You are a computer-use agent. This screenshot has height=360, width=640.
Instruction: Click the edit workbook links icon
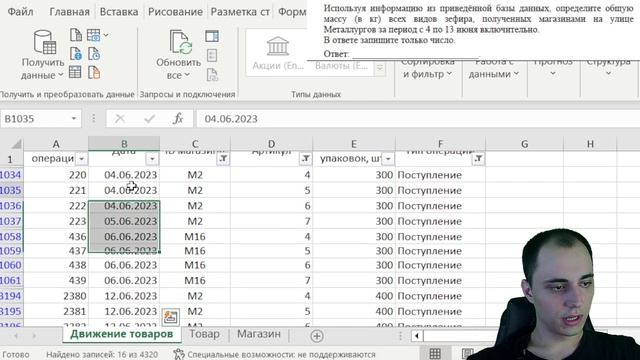(x=212, y=74)
